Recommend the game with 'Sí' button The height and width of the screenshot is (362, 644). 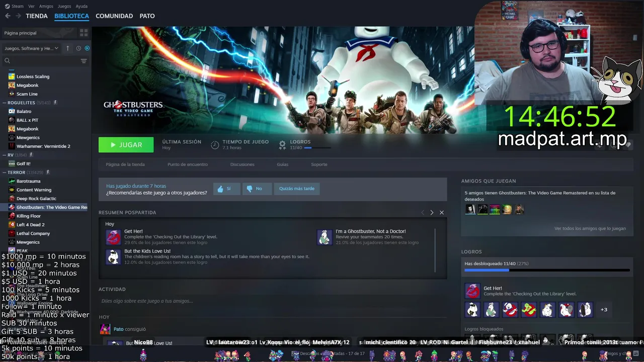(227, 189)
